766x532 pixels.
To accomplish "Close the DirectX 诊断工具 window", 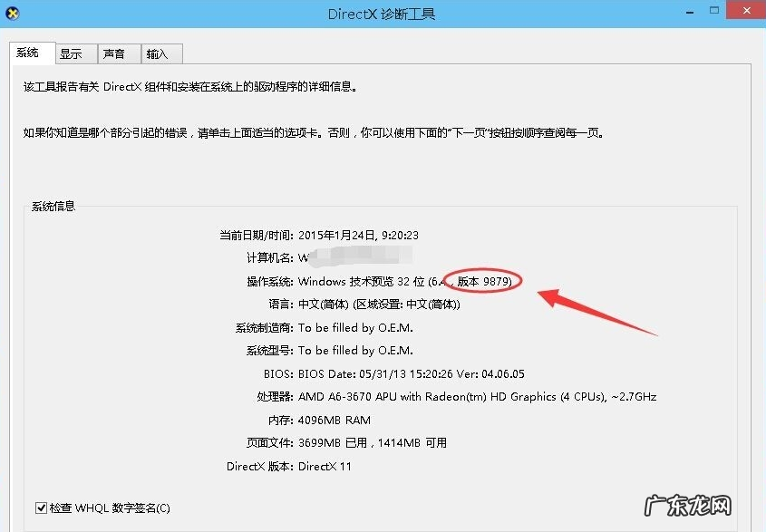I will tap(746, 11).
